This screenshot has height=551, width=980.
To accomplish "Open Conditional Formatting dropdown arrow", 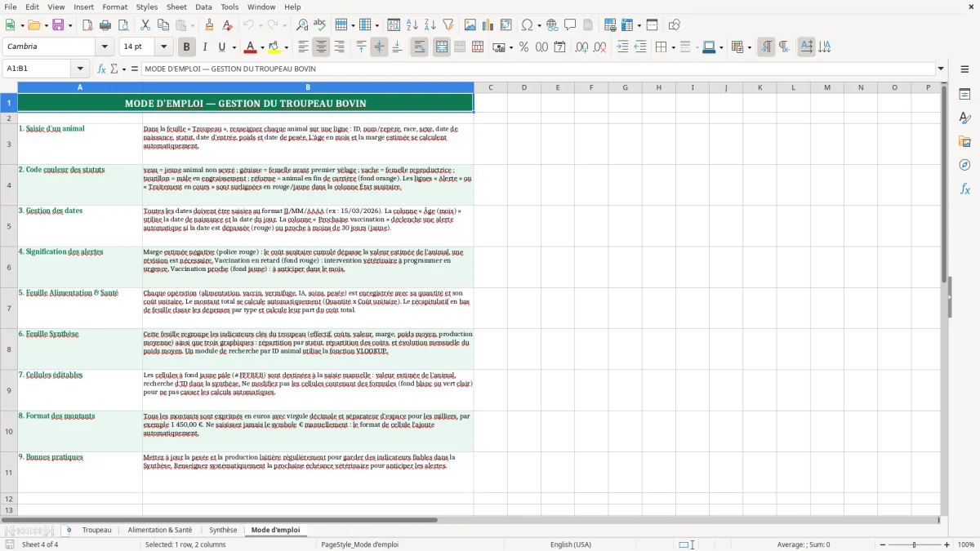I will click(x=749, y=47).
